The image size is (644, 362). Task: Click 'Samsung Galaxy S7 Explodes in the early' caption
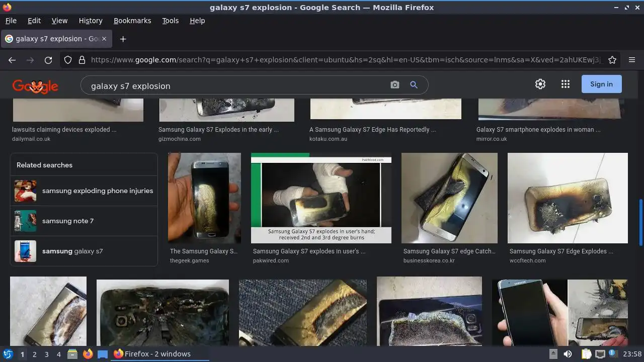click(x=218, y=129)
